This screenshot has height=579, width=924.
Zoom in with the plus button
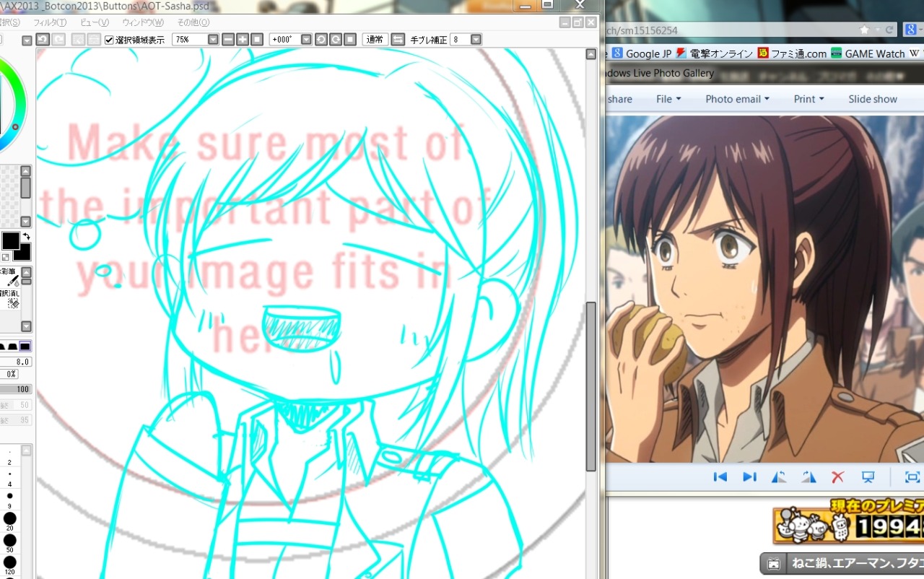(x=243, y=40)
